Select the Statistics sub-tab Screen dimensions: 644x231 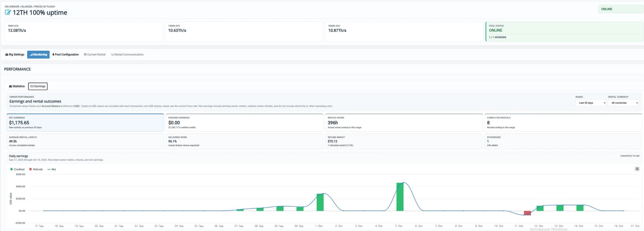17,86
